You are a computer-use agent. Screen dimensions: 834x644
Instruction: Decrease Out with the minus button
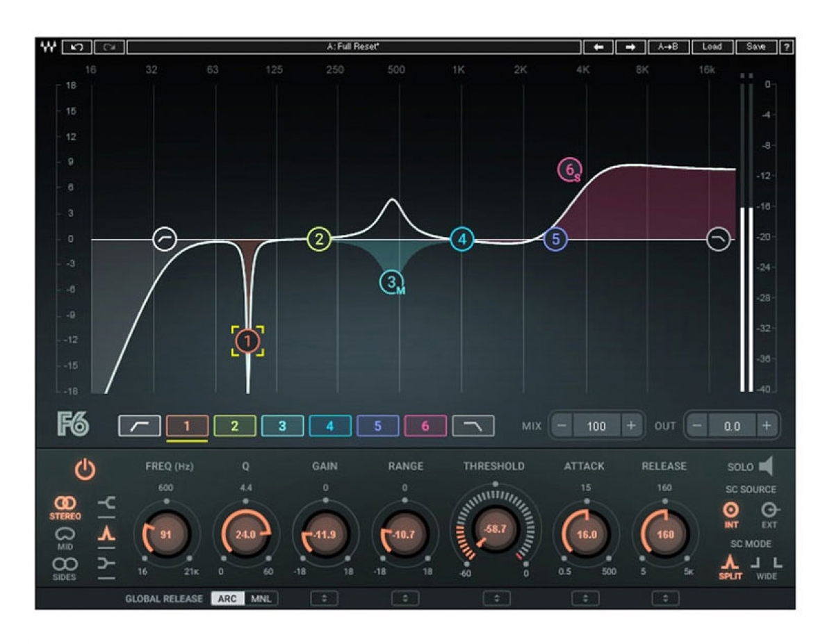(698, 426)
